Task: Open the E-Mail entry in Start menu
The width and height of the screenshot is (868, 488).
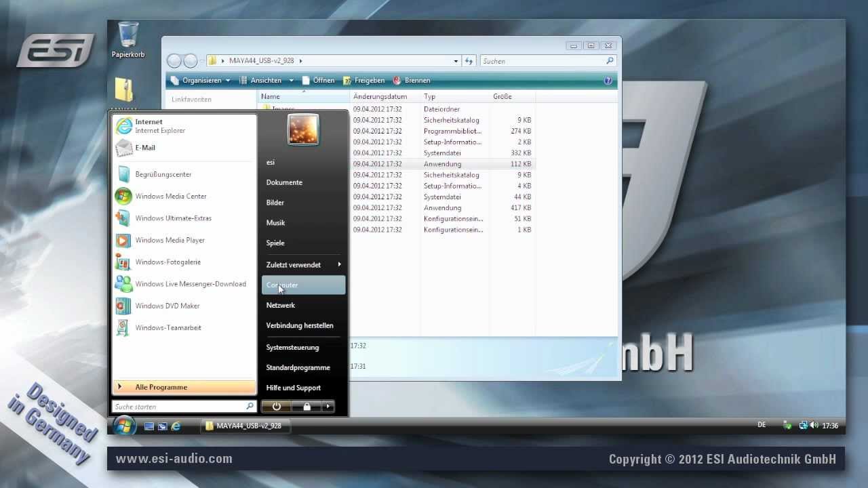Action: click(x=184, y=148)
